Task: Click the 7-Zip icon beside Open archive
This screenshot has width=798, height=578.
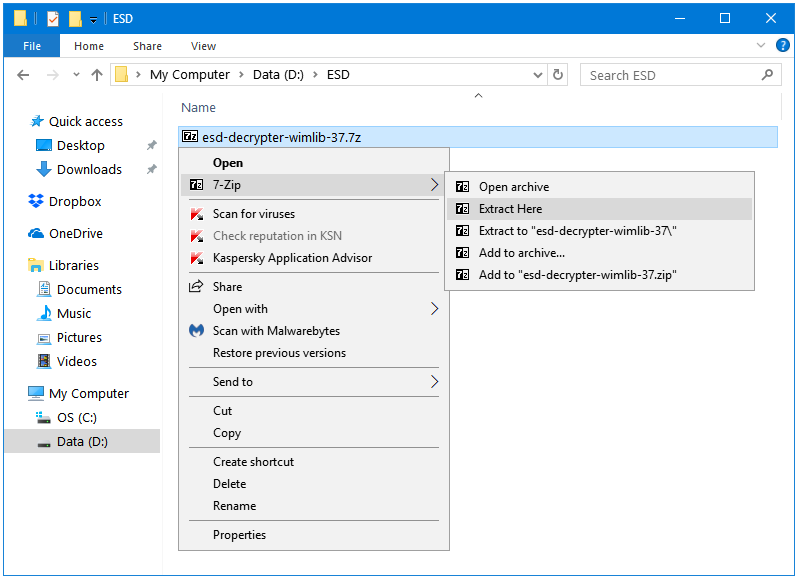Action: coord(462,187)
